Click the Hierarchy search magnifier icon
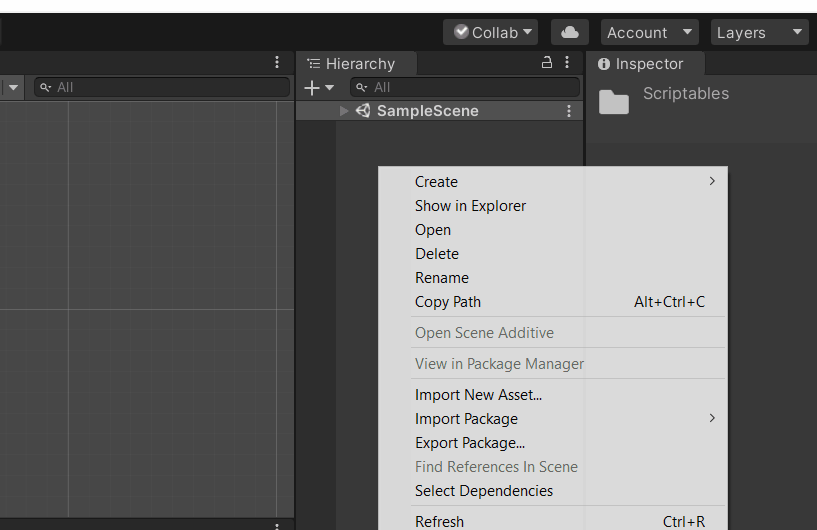The width and height of the screenshot is (817, 530). [361, 87]
